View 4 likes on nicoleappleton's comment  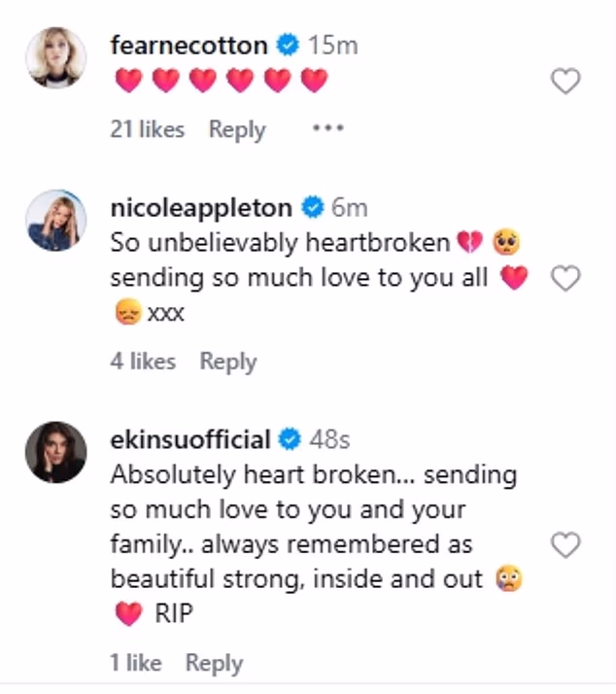pyautogui.click(x=143, y=362)
